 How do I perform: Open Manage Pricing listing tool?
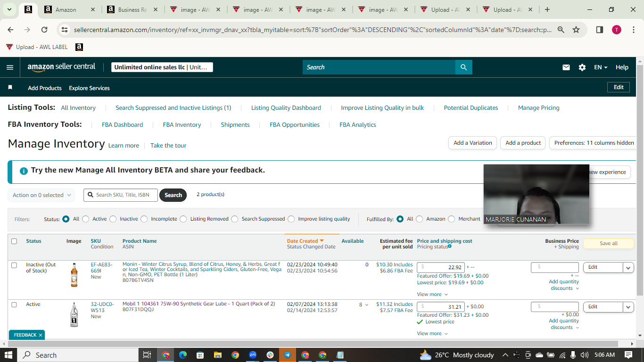(x=539, y=108)
